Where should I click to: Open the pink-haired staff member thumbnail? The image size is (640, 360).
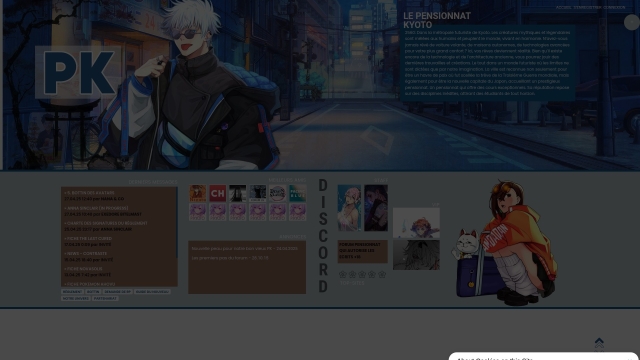349,208
